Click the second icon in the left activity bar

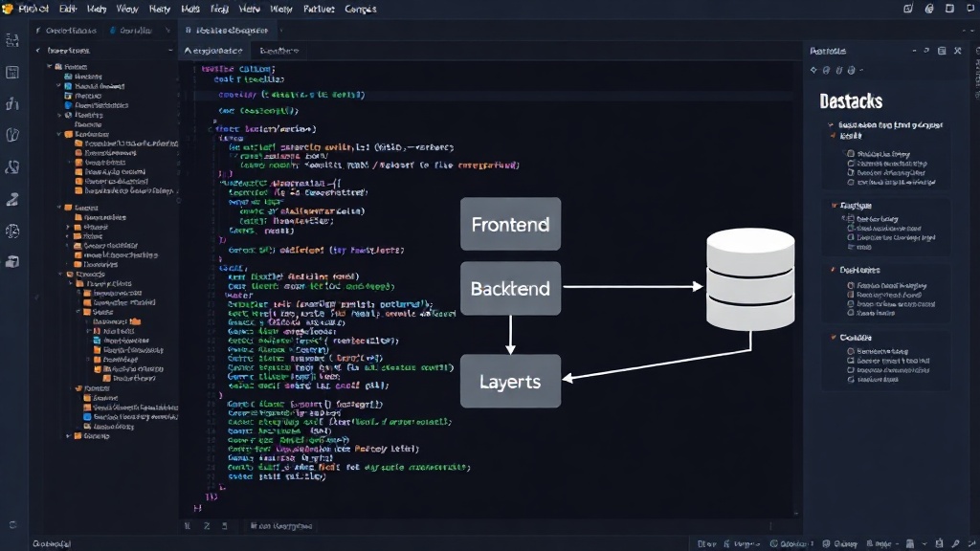[x=12, y=73]
